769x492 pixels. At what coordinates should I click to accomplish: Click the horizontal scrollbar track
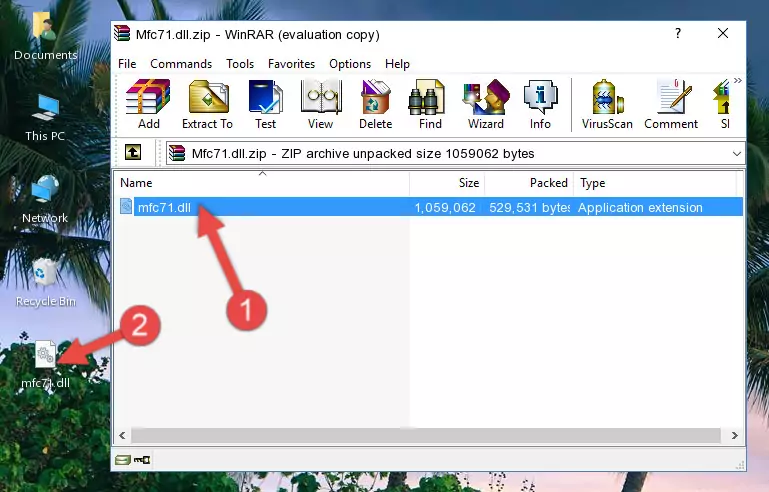click(x=426, y=435)
